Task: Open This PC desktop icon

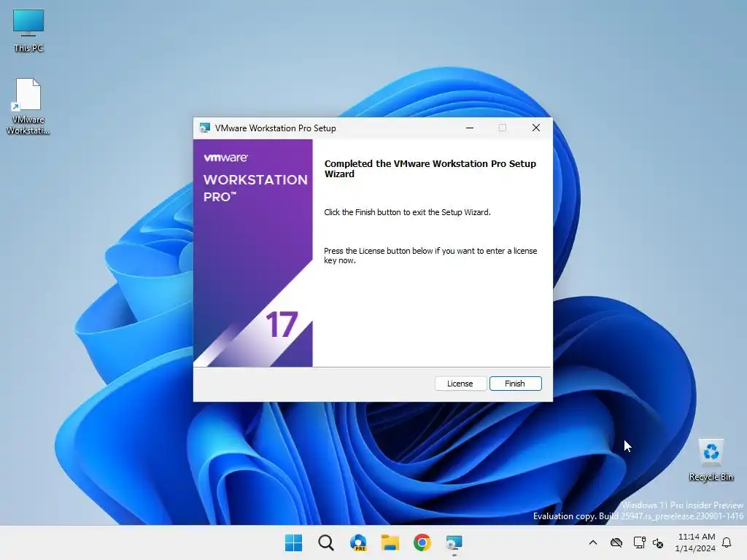Action: (x=28, y=31)
